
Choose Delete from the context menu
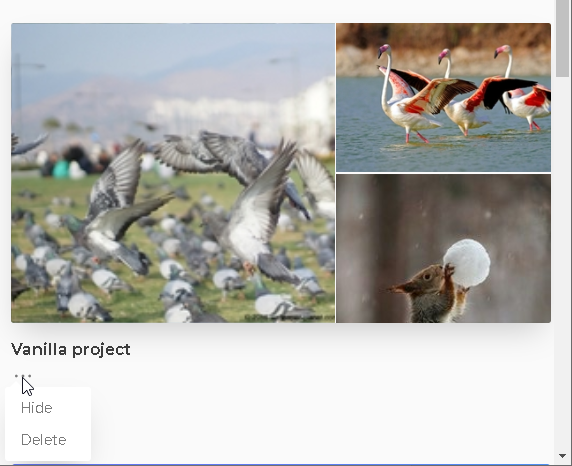43,440
